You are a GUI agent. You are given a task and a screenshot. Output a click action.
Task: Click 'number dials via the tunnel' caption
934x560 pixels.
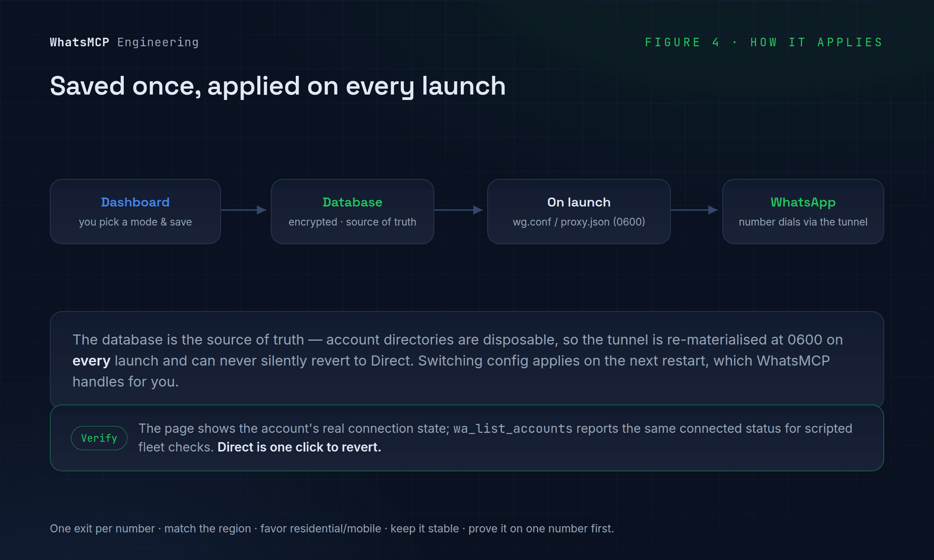[803, 222]
